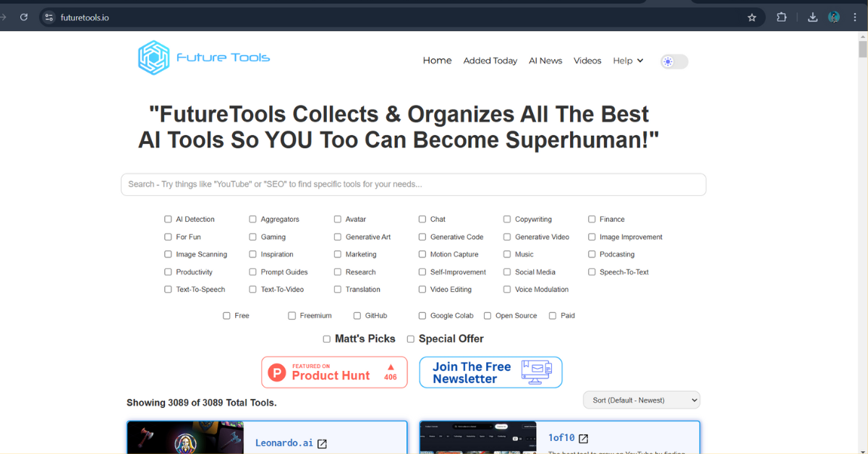The height and width of the screenshot is (454, 868).
Task: Enable the Social Media checkbox
Action: point(507,272)
